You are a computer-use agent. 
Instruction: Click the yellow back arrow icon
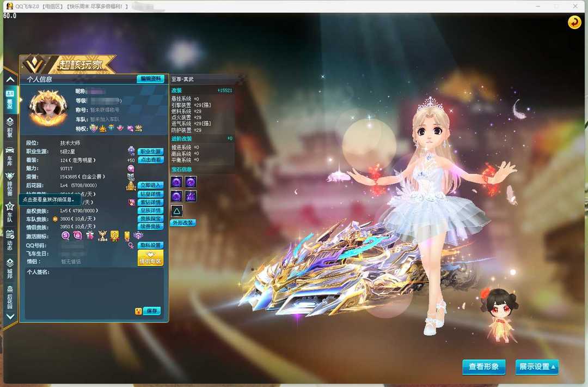click(574, 22)
